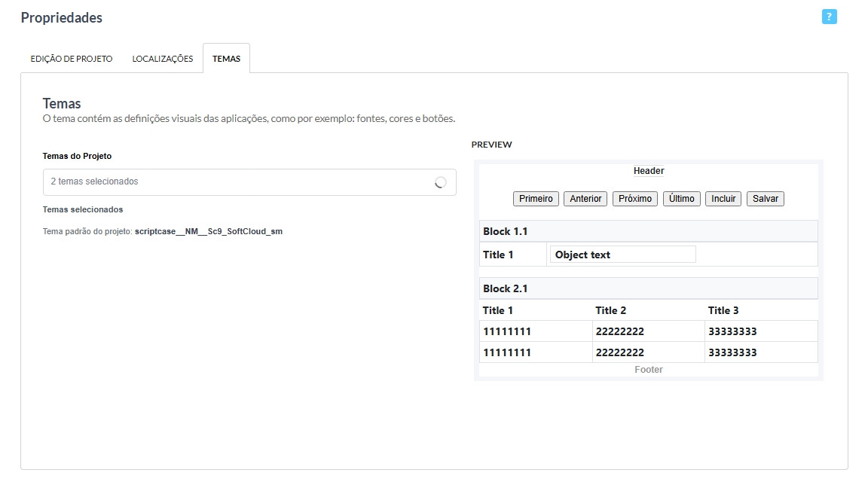Click the default theme name scriptcase__NM__Sc9_SoftCloud_sm

[209, 231]
